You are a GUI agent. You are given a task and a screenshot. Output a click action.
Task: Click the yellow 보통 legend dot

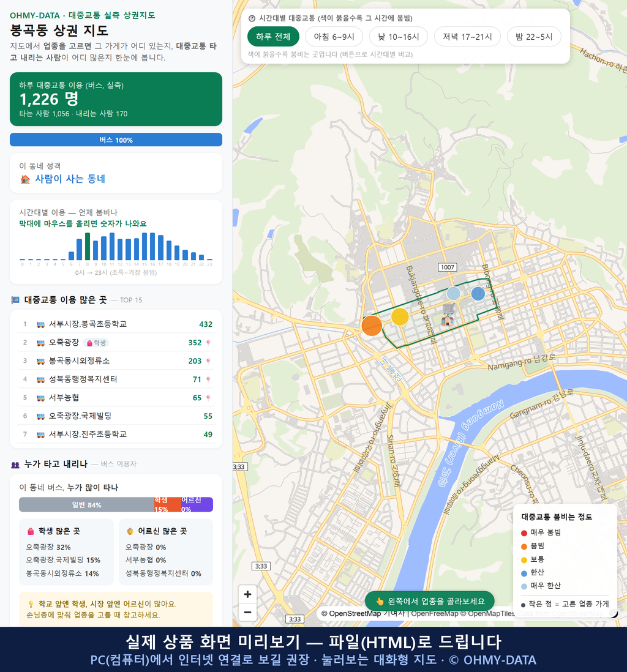pyautogui.click(x=524, y=560)
